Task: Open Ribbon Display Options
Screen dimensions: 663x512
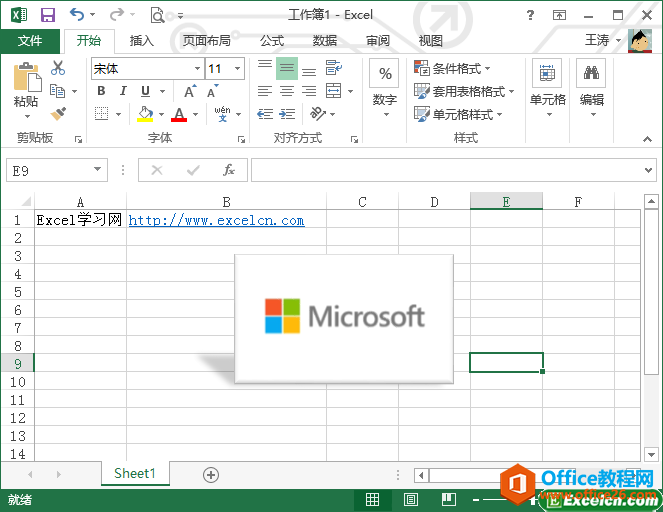Action: click(559, 15)
